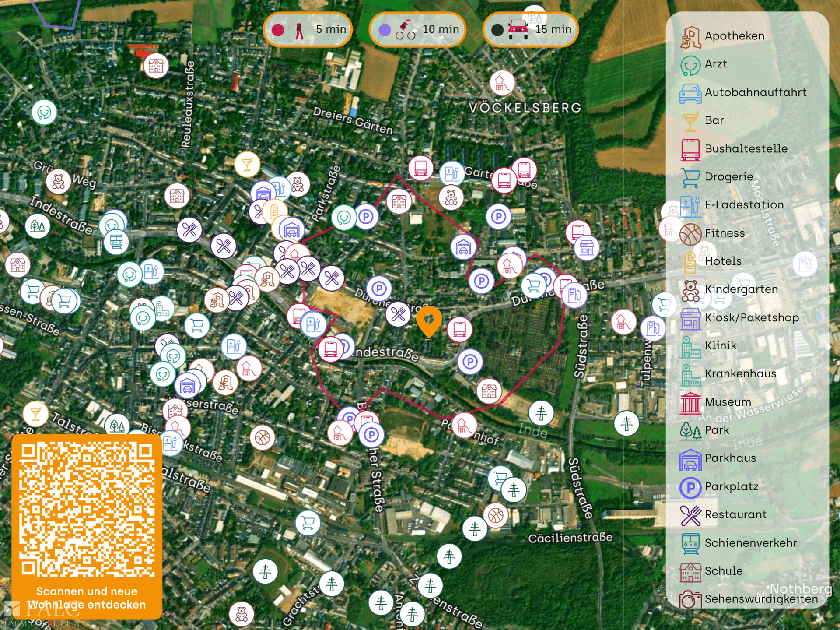Click the black driving time dot
Image resolution: width=840 pixels, height=630 pixels.
click(497, 30)
